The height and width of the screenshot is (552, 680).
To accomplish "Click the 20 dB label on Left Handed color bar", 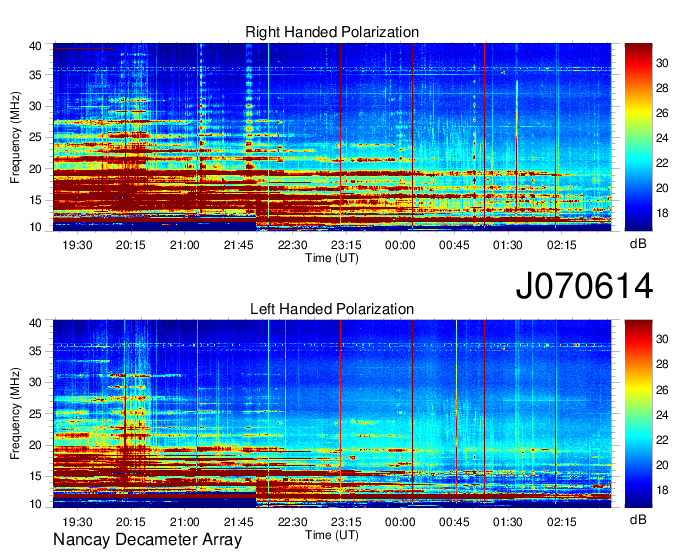I will pyautogui.click(x=662, y=465).
